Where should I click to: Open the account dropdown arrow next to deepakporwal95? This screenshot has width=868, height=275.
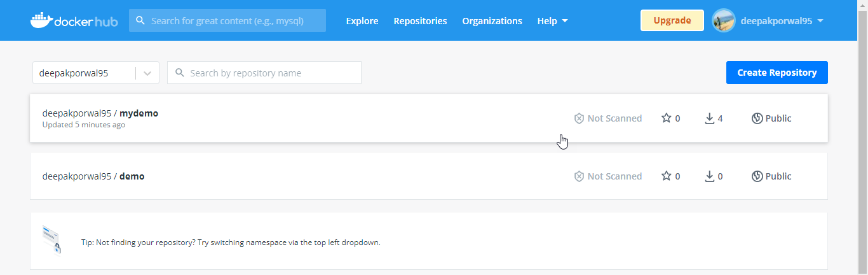(820, 21)
